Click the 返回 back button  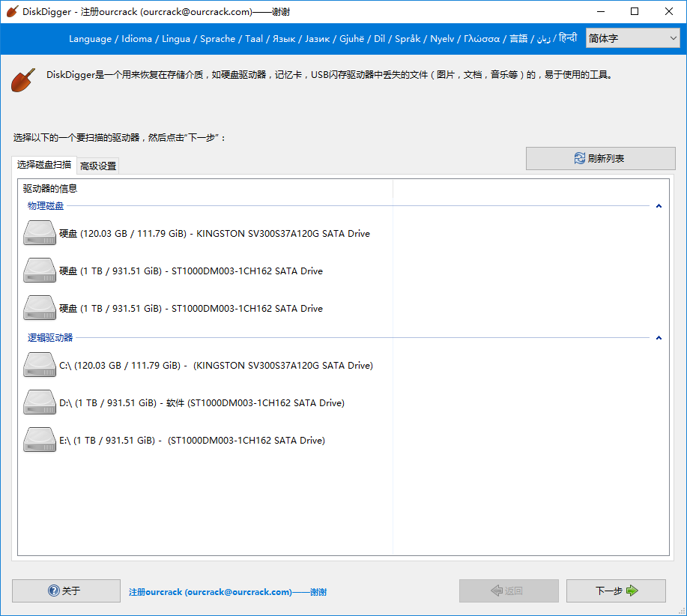click(509, 591)
